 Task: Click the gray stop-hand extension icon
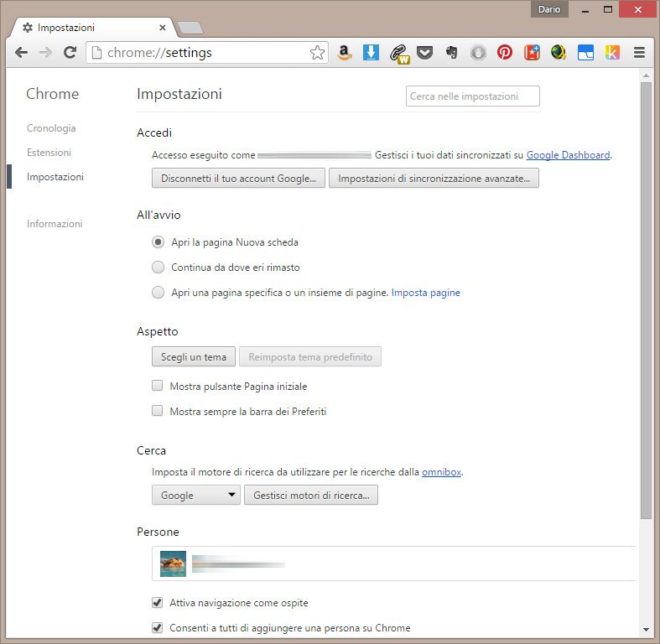pos(478,52)
